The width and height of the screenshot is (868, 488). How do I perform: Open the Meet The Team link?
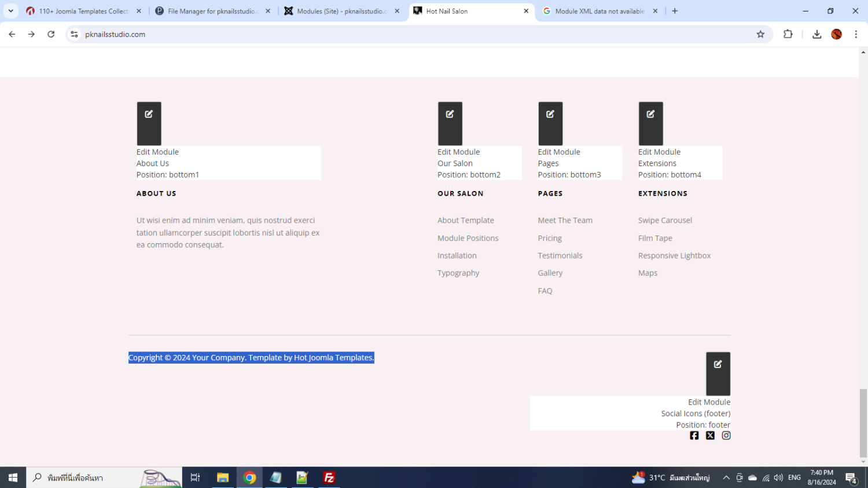pyautogui.click(x=565, y=221)
